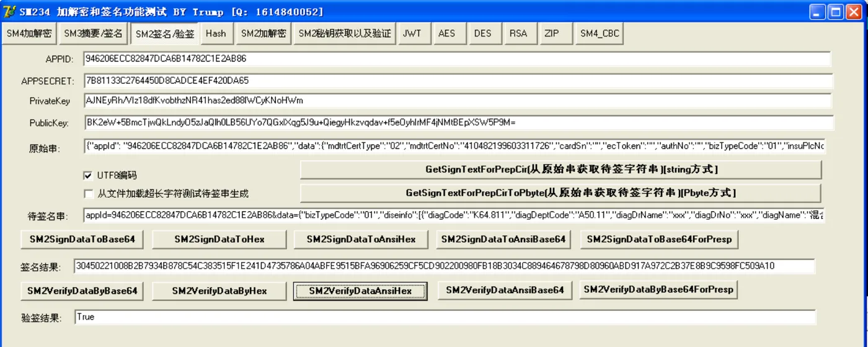Click the SM2SignDataToAnsiHex button
868x347 pixels.
(x=360, y=239)
